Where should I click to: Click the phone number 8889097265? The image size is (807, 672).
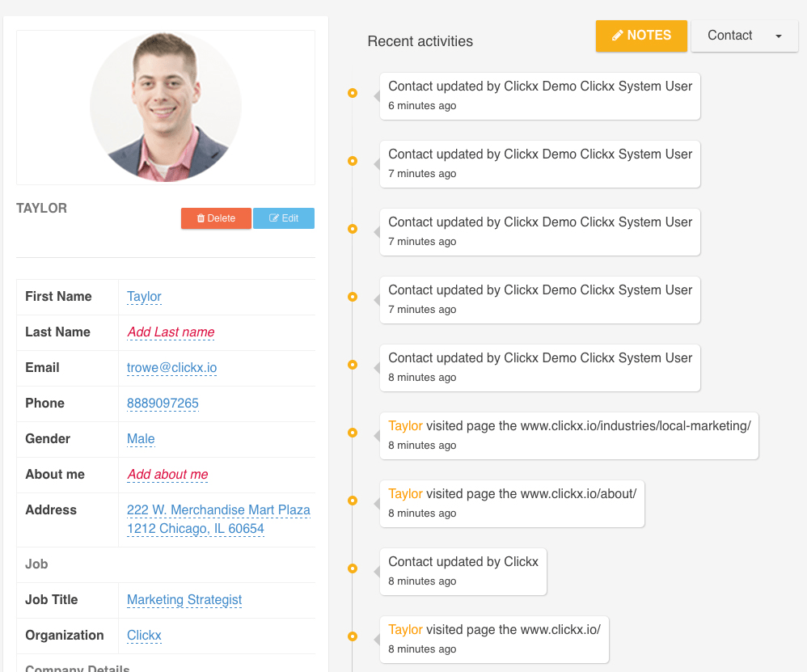pyautogui.click(x=163, y=404)
